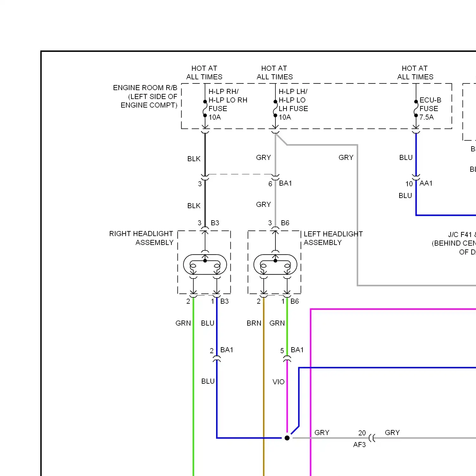Click the lower BLK label above B3

click(x=194, y=206)
